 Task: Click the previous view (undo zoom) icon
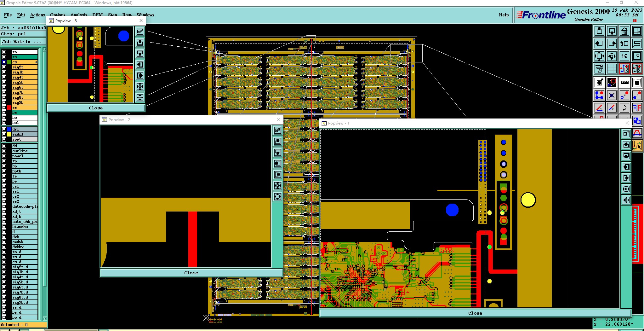click(624, 44)
